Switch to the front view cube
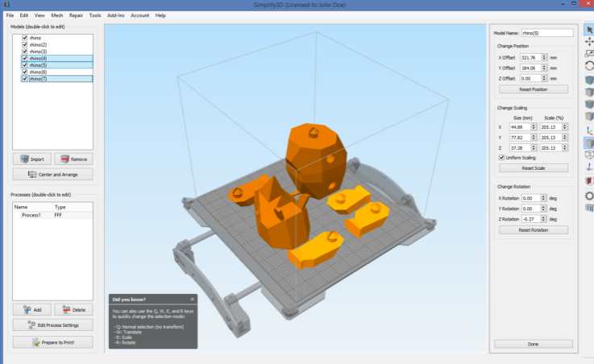This screenshot has width=594, height=364. point(589,104)
